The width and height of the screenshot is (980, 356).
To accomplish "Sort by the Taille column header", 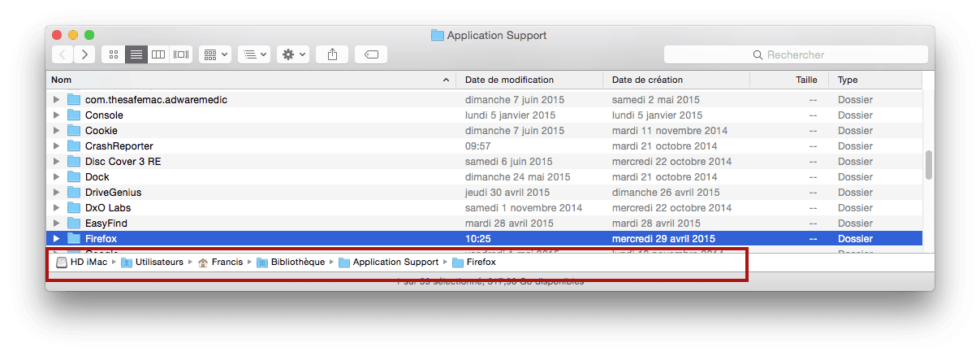I will 789,80.
